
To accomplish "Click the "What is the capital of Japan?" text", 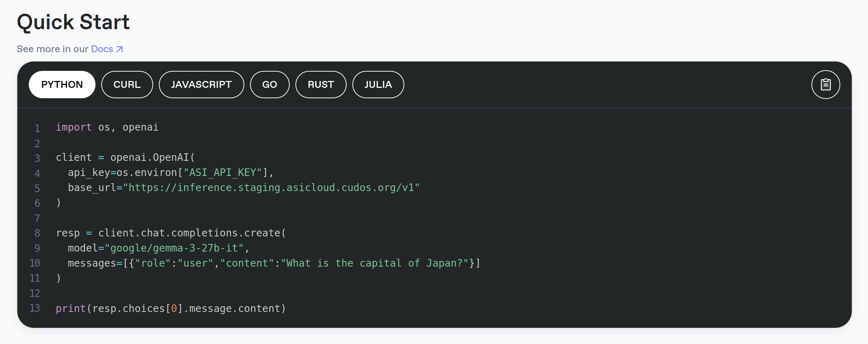I will click(375, 263).
